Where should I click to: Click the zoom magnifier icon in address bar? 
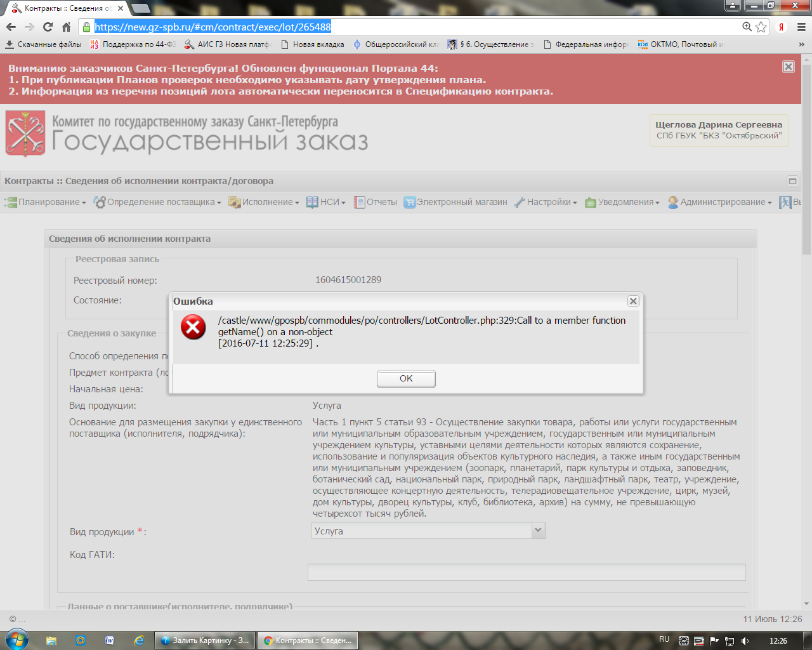747,27
